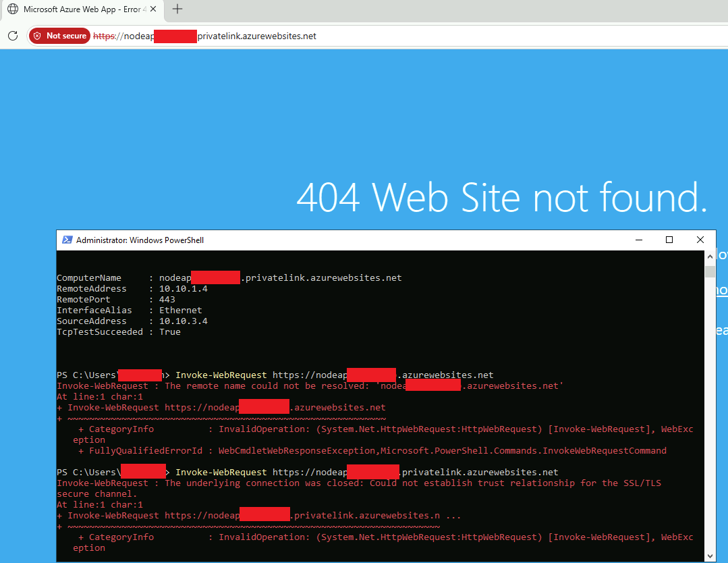The width and height of the screenshot is (728, 563).
Task: Click the first 'At line:1 char:1' text
Action: [x=100, y=397]
